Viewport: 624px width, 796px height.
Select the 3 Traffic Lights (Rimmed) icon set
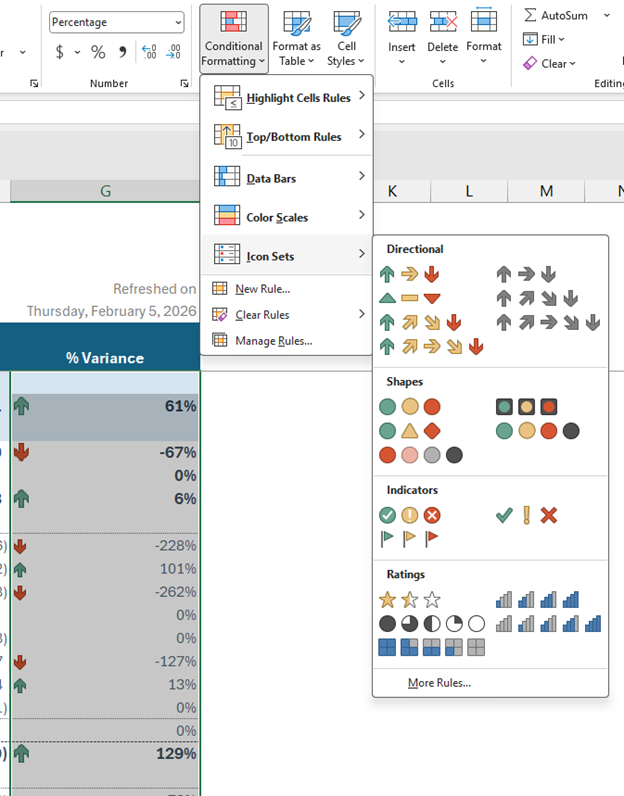[527, 407]
